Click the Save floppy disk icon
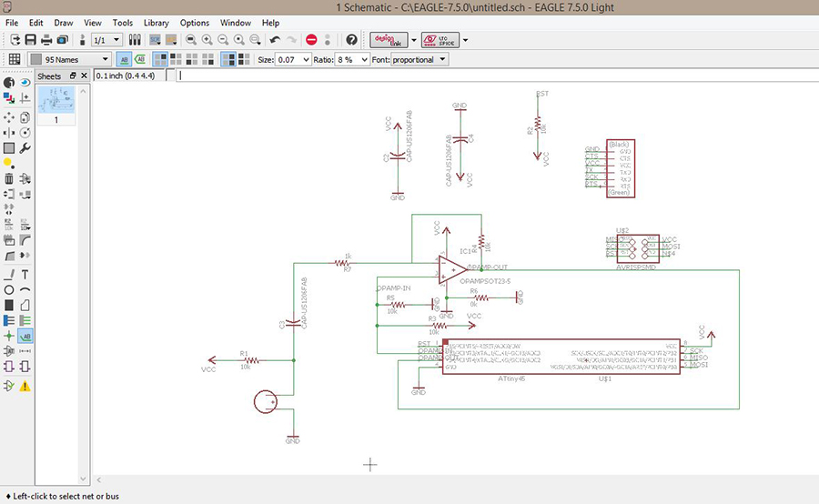This screenshot has height=504, width=819. pyautogui.click(x=31, y=40)
